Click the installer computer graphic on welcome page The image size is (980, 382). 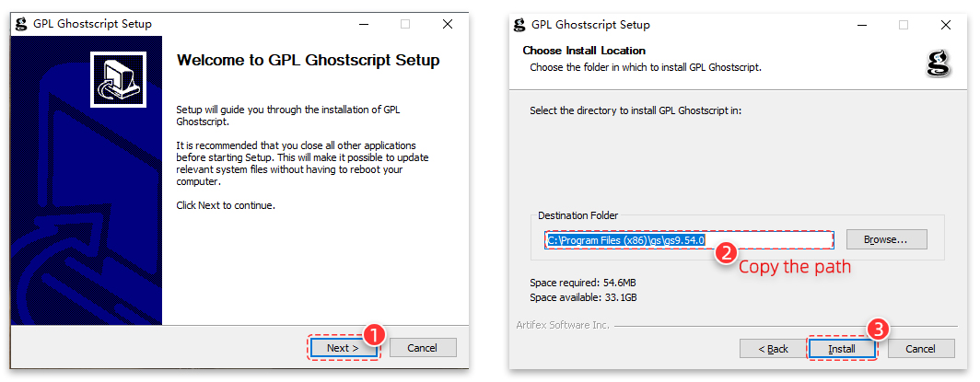pyautogui.click(x=118, y=79)
